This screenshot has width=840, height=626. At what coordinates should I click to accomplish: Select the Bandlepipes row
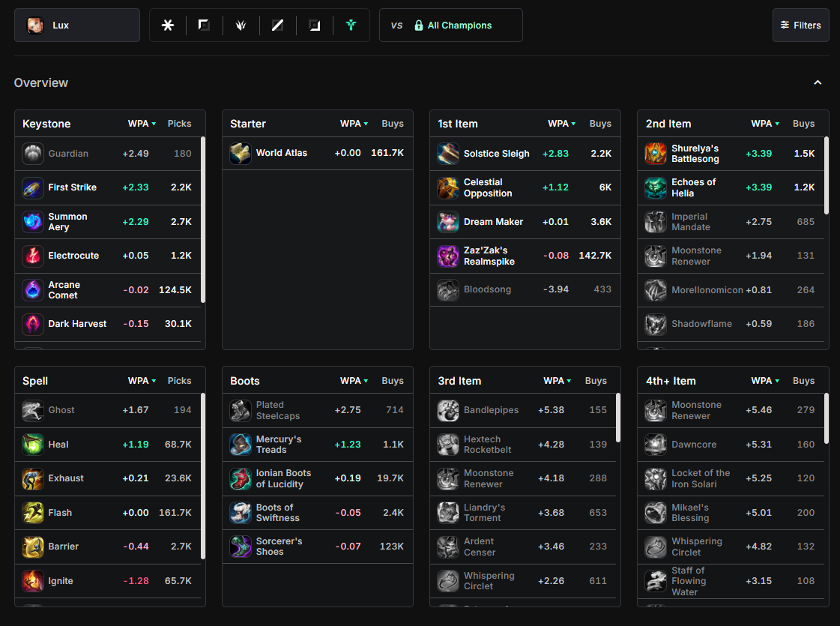523,410
